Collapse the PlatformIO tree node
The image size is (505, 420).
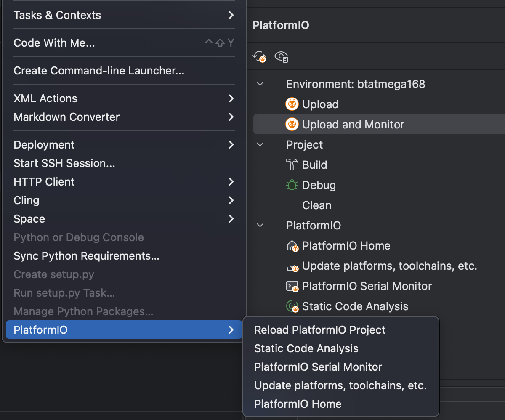pyautogui.click(x=260, y=226)
